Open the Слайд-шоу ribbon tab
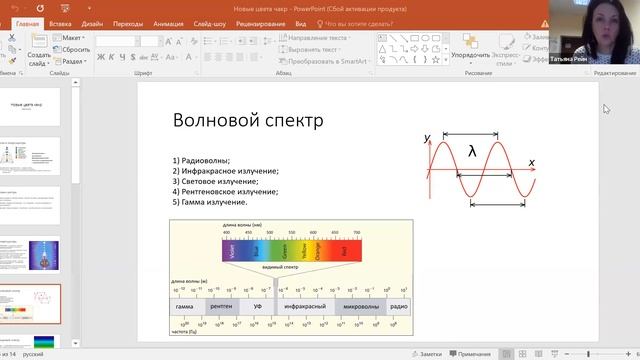This screenshot has width=640, height=360. click(209, 24)
